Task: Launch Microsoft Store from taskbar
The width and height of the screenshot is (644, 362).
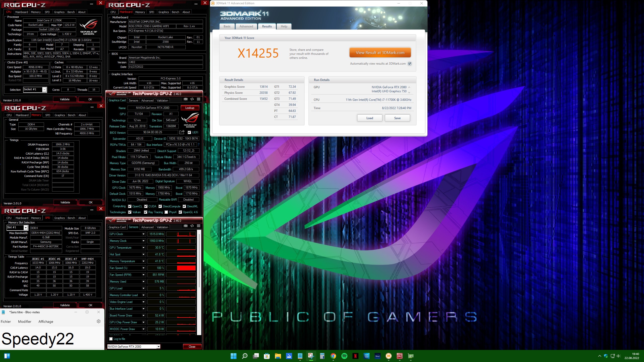Action: click(267, 356)
